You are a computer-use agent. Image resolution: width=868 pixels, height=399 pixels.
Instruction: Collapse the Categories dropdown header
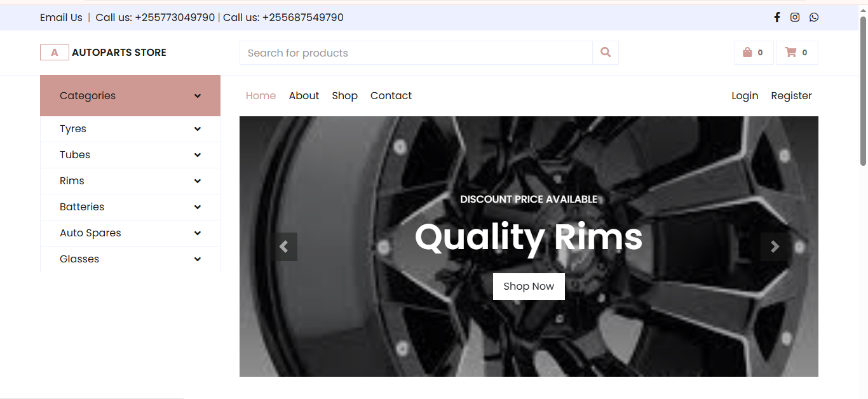click(x=130, y=96)
